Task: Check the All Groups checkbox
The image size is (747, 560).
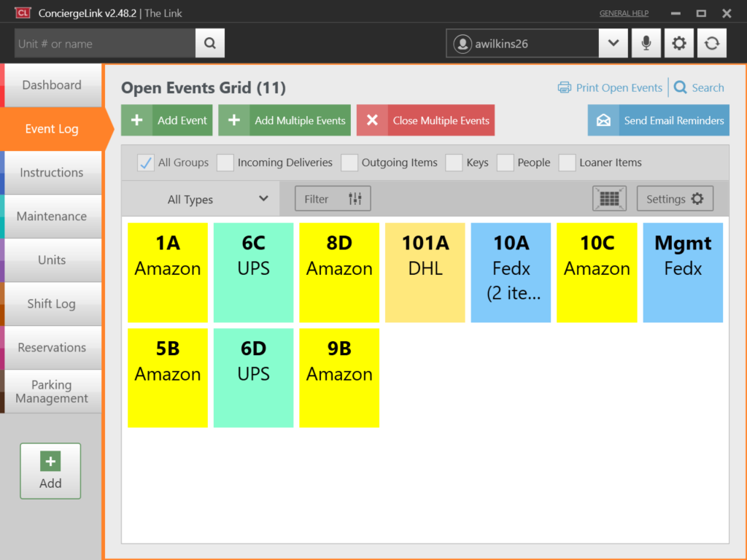Action: 145,163
